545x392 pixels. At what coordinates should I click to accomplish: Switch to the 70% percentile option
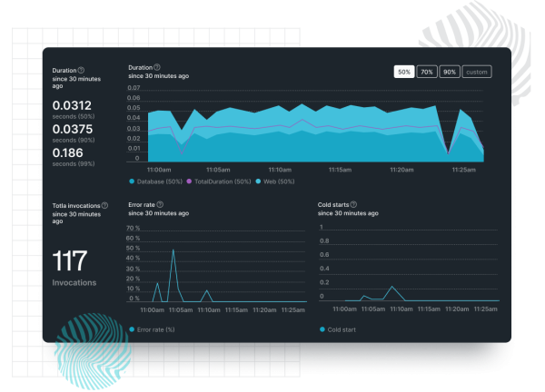point(427,72)
